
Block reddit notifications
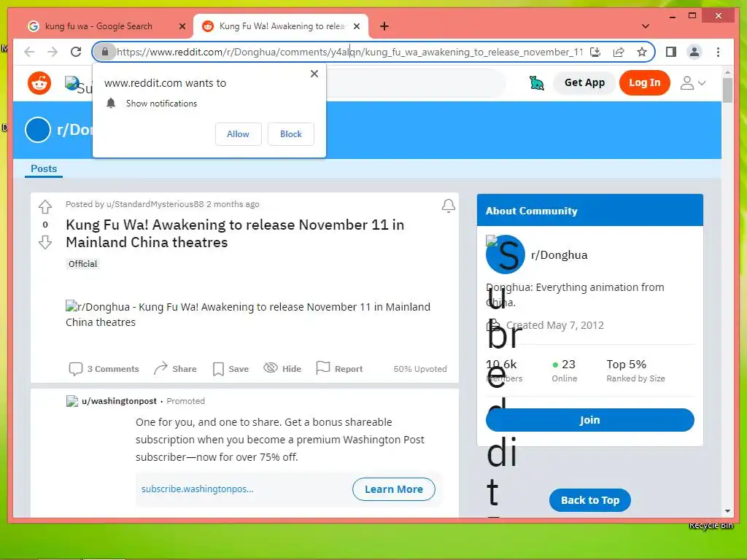(290, 134)
